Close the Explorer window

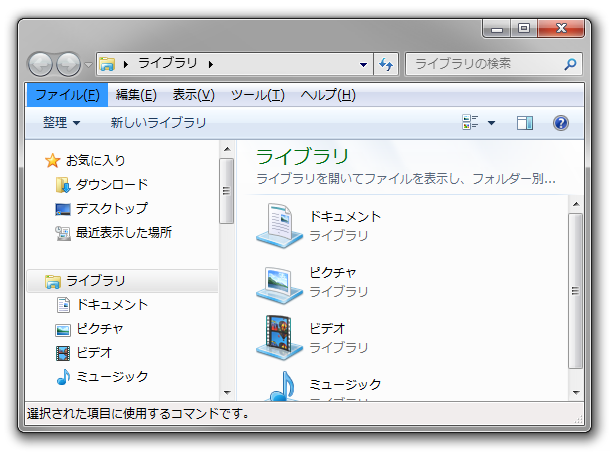coord(561,28)
